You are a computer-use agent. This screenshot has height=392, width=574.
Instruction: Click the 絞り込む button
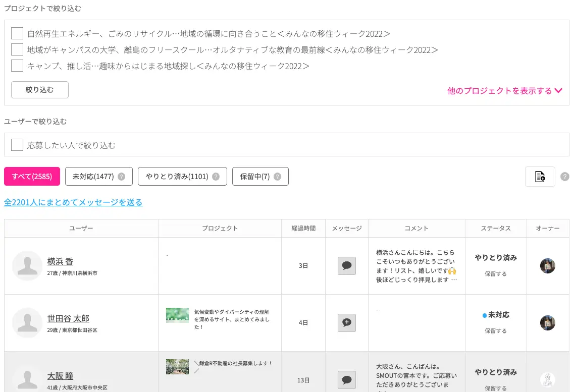click(39, 90)
